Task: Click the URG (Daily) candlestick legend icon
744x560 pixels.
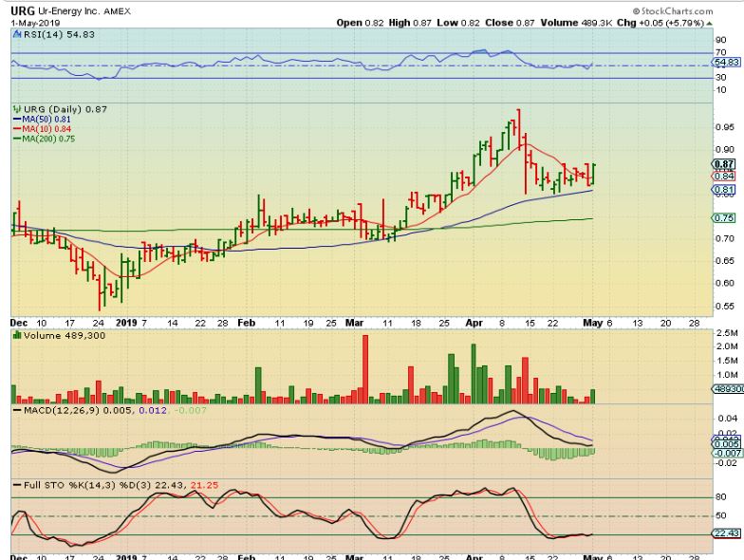Action: point(15,109)
